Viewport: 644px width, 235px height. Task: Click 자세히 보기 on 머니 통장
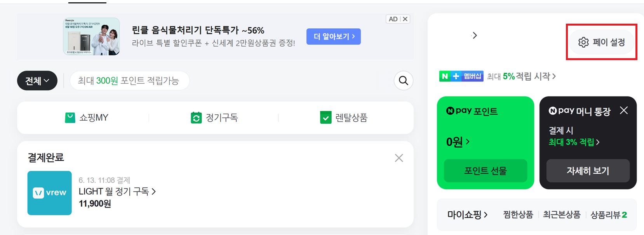pyautogui.click(x=588, y=171)
